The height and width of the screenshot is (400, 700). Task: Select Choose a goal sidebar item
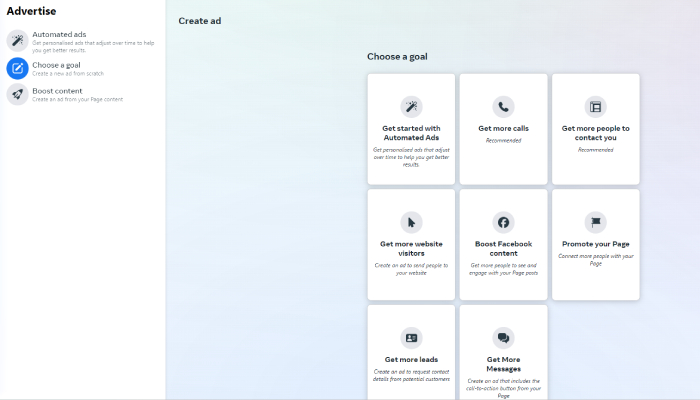(x=56, y=64)
